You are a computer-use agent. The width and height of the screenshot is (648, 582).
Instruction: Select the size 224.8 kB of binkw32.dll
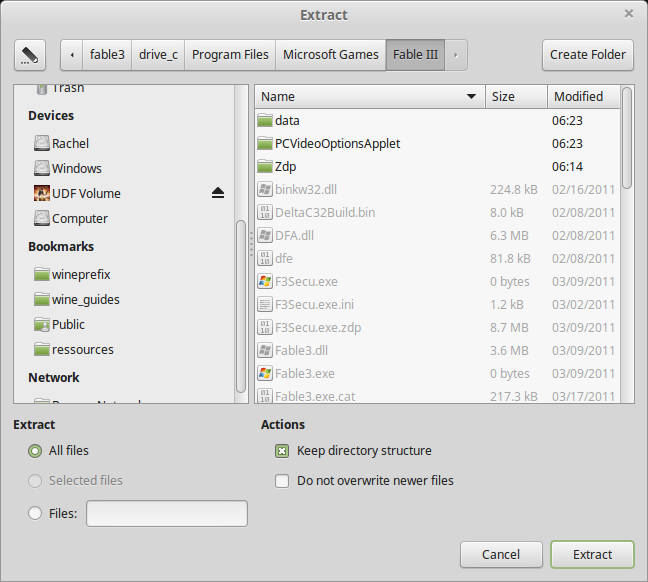pos(514,189)
